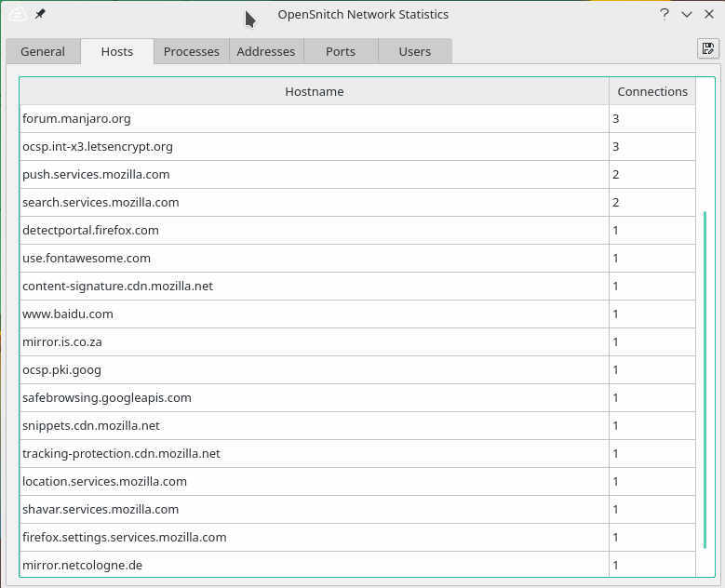Sort by the Connections column header
This screenshot has width=725, height=588.
coord(652,91)
